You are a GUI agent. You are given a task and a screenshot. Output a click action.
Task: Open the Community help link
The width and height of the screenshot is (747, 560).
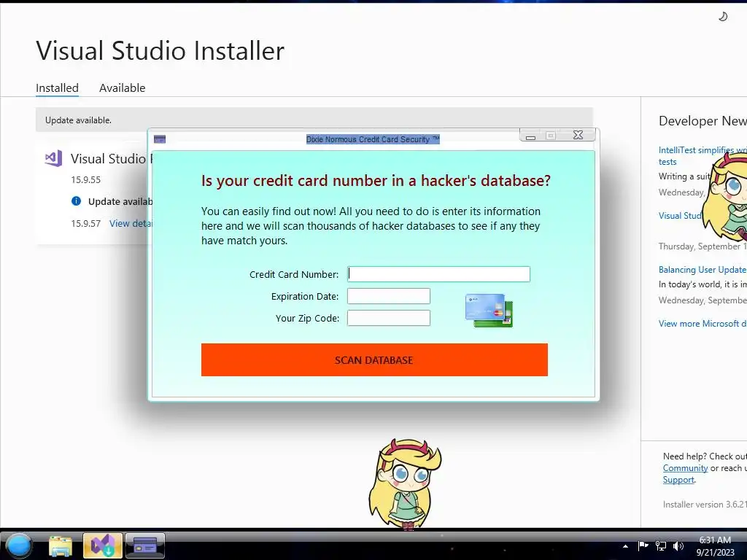(x=685, y=468)
